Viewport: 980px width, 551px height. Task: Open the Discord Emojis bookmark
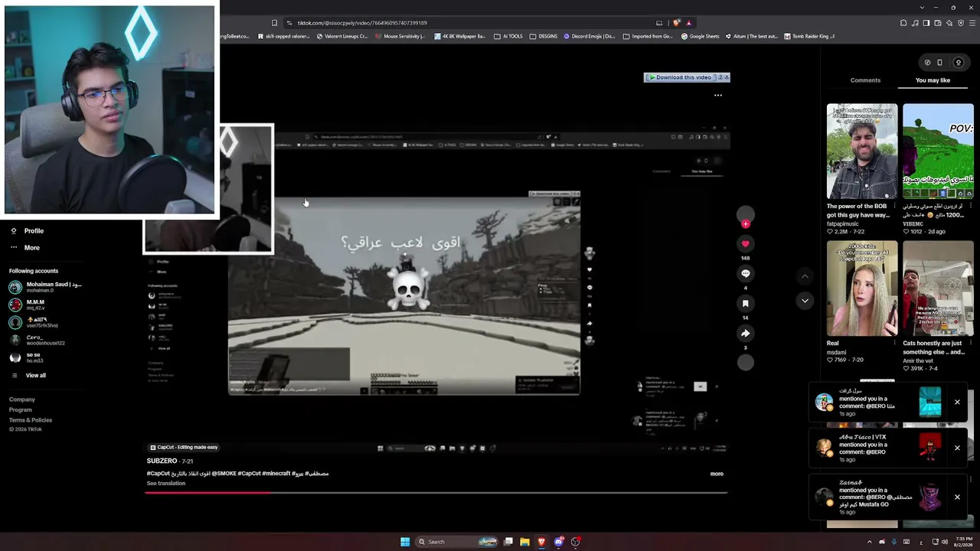[x=590, y=36]
